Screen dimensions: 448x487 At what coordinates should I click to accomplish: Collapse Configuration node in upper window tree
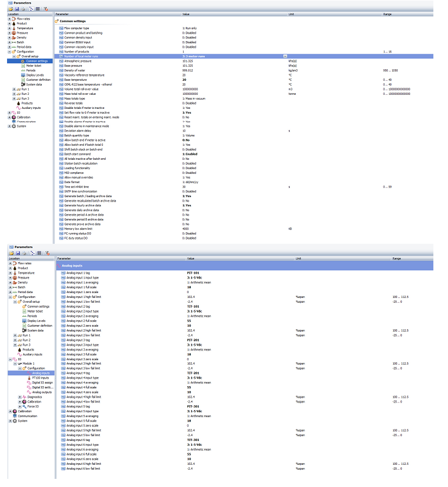click(x=9, y=51)
